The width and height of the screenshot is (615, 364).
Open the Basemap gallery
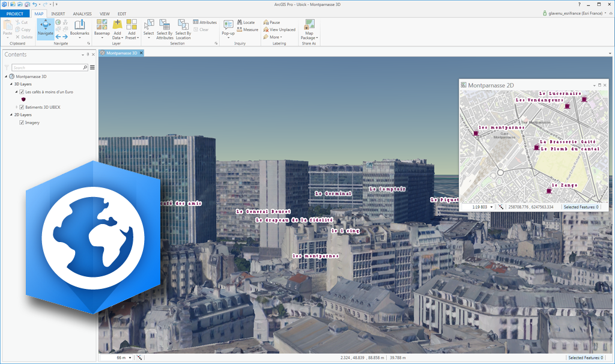click(x=102, y=28)
